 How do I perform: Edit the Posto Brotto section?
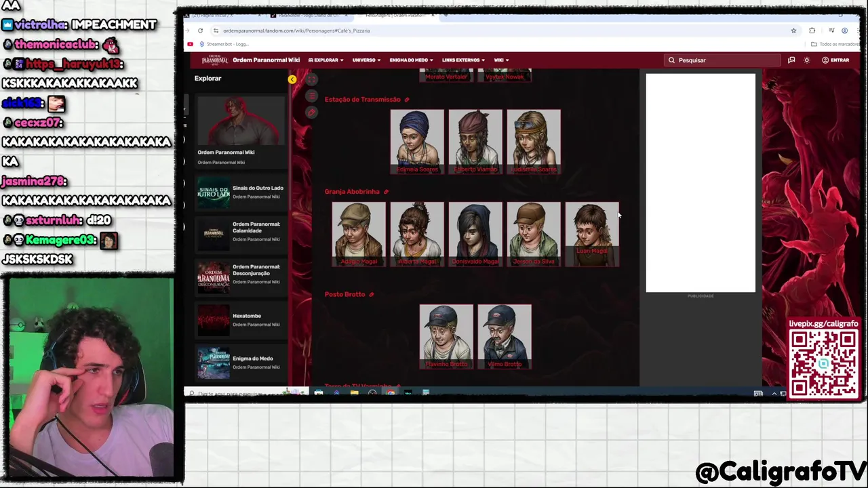pos(371,294)
